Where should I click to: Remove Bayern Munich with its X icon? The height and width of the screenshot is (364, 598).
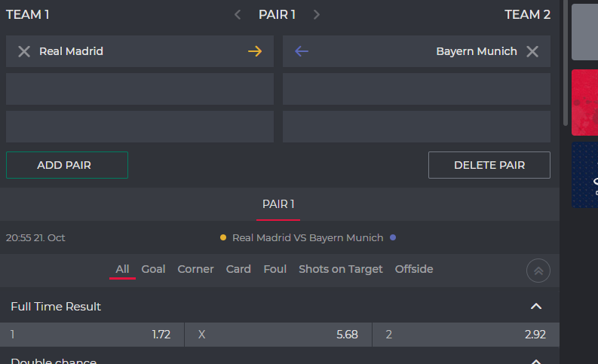(x=532, y=51)
